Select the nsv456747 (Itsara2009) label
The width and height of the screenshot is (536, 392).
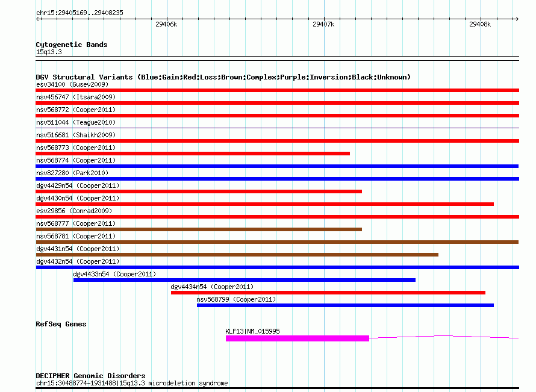76,97
